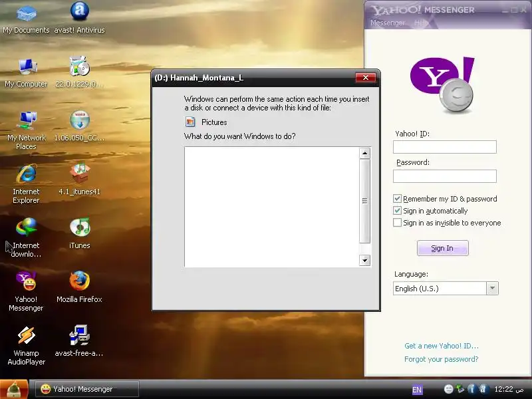Uncheck Sign in automatically
This screenshot has height=399, width=532.
[397, 210]
